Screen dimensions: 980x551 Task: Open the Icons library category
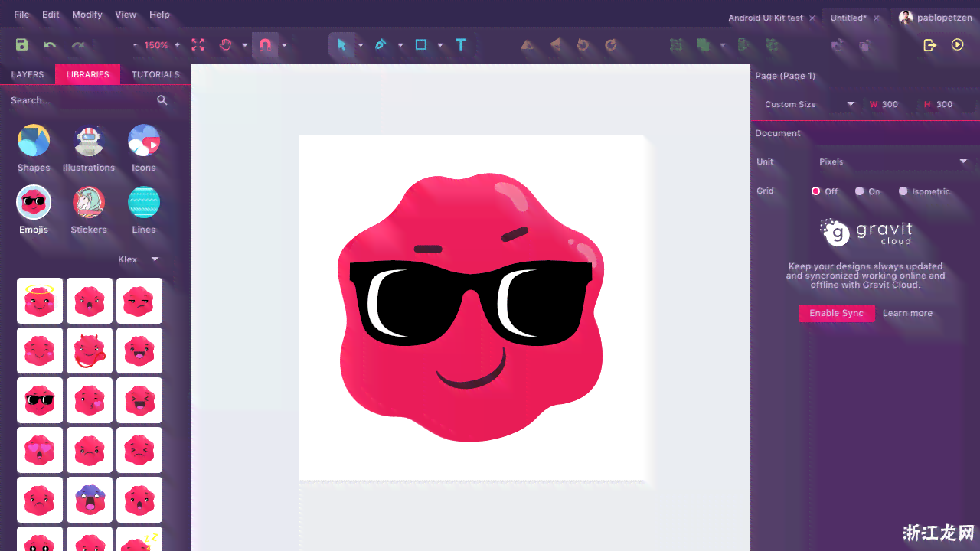coord(144,148)
